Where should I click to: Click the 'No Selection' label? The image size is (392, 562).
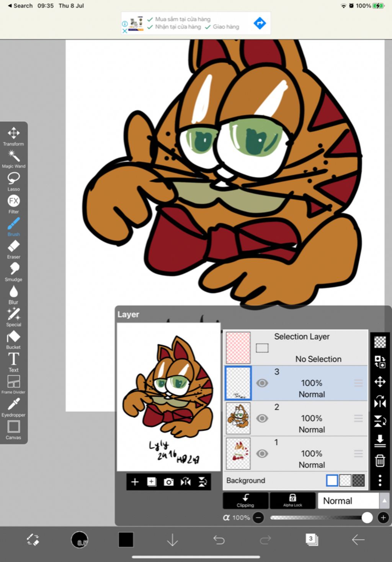click(x=318, y=359)
